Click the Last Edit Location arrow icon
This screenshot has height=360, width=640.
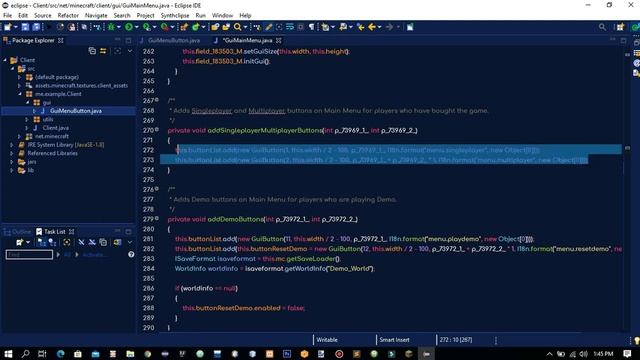click(x=361, y=27)
